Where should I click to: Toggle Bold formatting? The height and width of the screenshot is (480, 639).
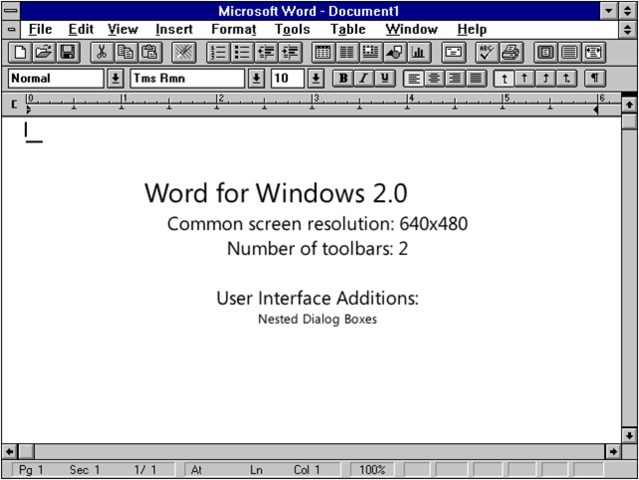click(x=343, y=78)
